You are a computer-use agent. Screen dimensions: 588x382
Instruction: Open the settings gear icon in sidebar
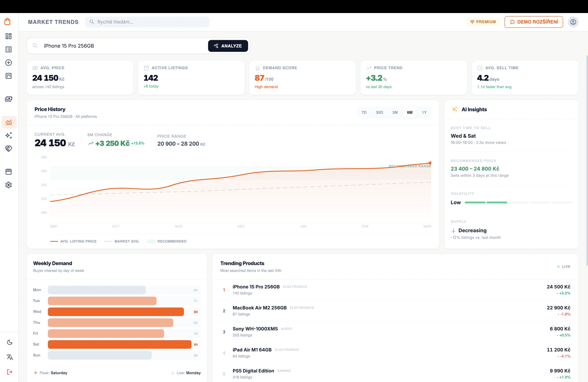pos(9,185)
